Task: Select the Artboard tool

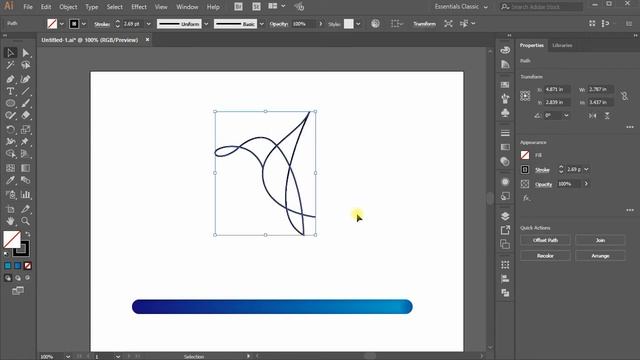Action: (11, 209)
